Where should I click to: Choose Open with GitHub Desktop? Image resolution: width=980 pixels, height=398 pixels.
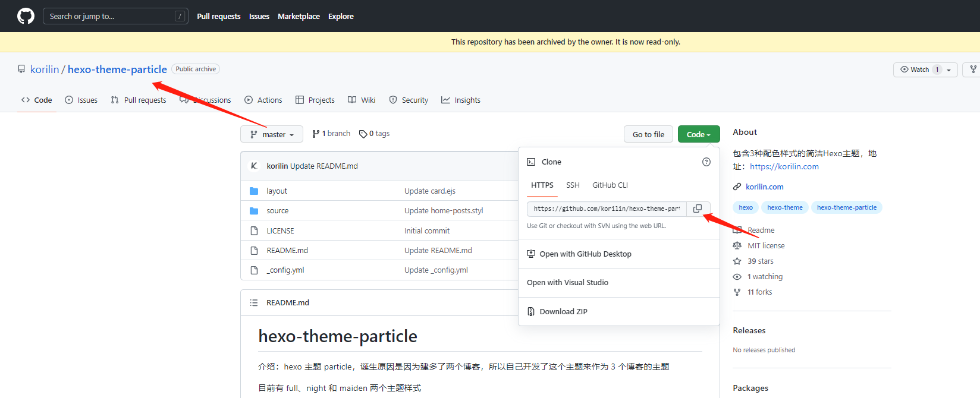point(579,254)
